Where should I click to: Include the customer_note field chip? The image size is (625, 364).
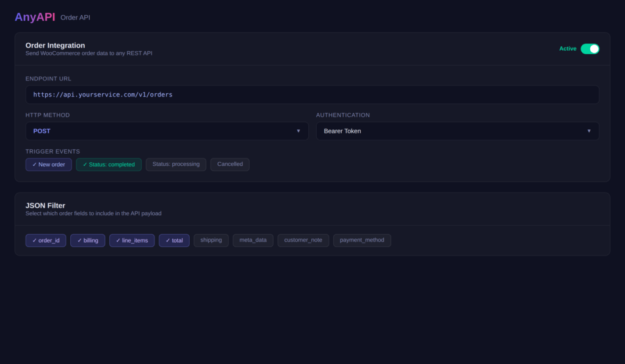pyautogui.click(x=303, y=241)
